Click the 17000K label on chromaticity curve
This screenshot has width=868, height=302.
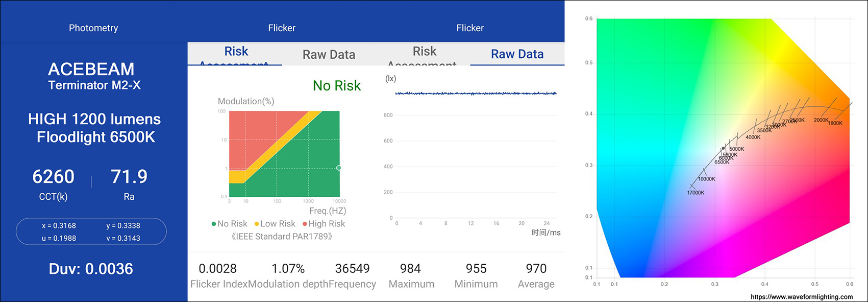(696, 193)
